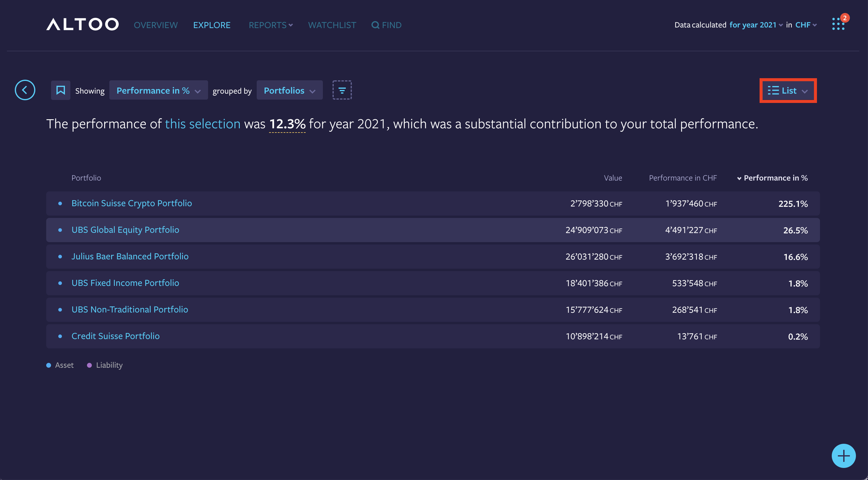
Task: Click the blue asset dot beside Bitcoin Suisse Crypto Portfolio
Action: click(x=61, y=203)
